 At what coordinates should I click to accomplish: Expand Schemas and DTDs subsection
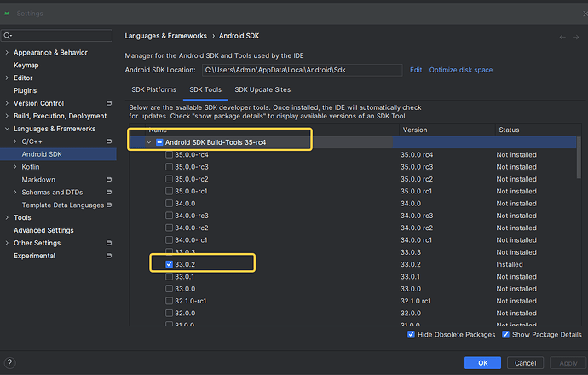(x=15, y=193)
